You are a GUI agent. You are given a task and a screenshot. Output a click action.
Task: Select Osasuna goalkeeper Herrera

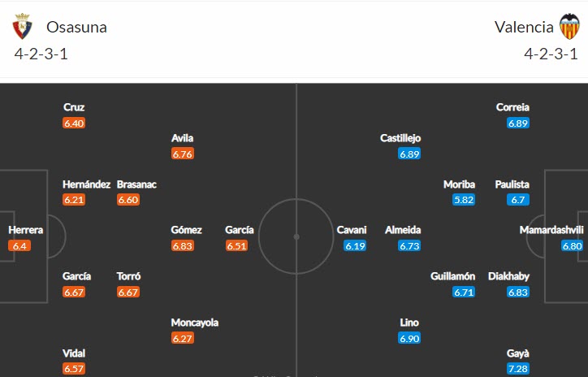point(26,230)
